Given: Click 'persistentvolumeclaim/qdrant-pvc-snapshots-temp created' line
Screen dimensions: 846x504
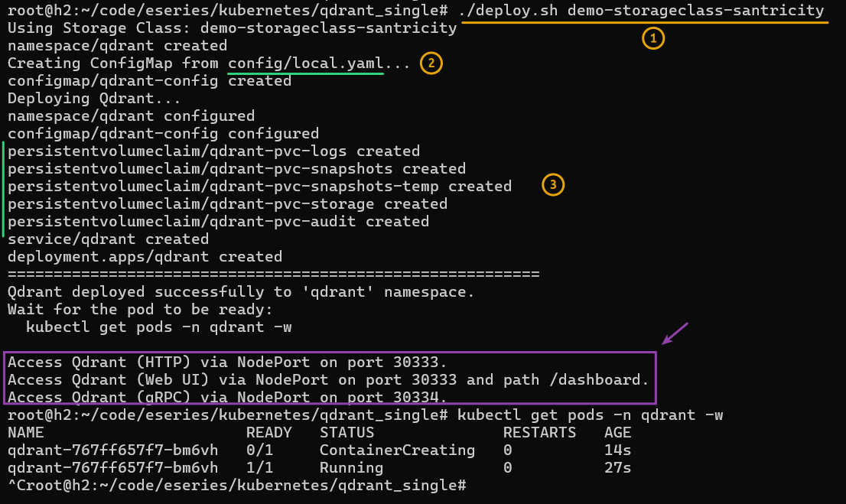Looking at the screenshot, I should click(259, 186).
